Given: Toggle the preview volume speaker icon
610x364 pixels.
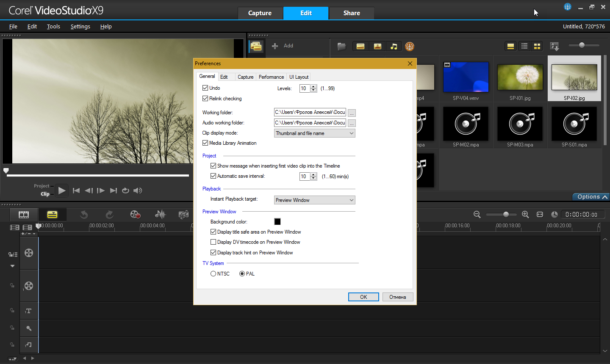Looking at the screenshot, I should tap(138, 190).
